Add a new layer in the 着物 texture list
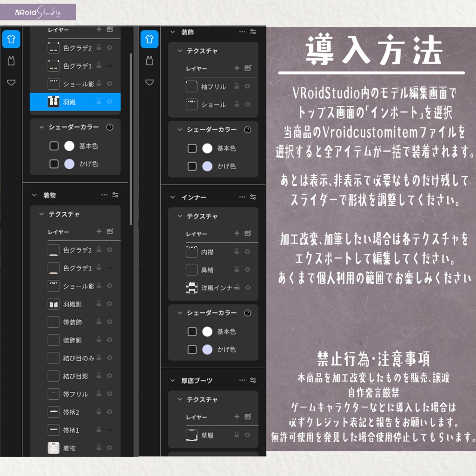 (x=99, y=231)
